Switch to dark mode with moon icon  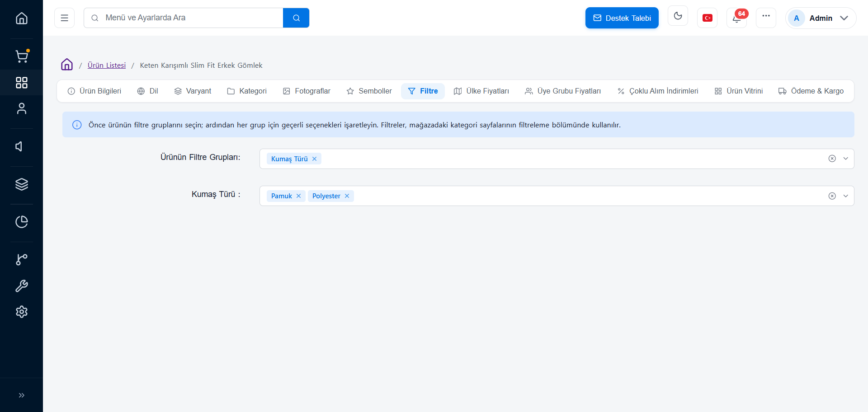tap(678, 16)
